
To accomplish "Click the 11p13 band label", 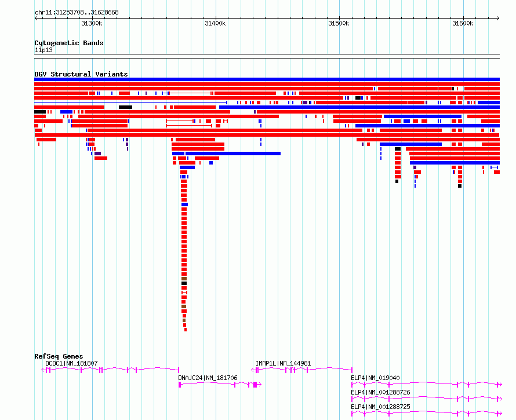I will click(x=43, y=50).
